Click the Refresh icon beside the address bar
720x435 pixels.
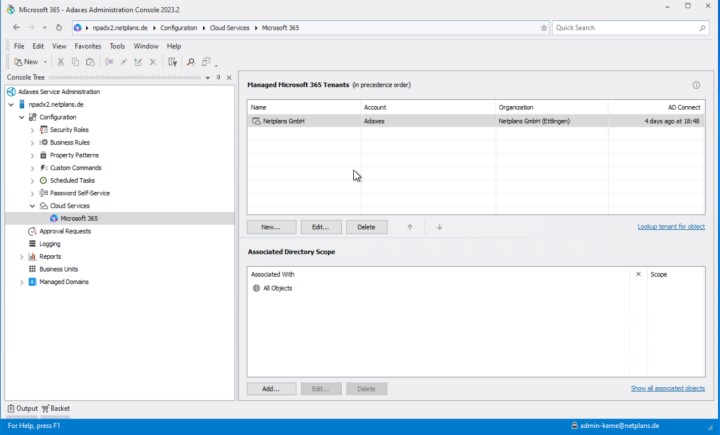(59, 28)
